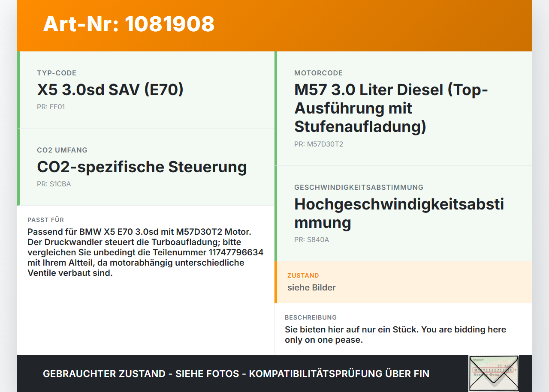Select the "MOTORCODE" label
Screen dimensions: 549x392
pyautogui.click(x=318, y=73)
